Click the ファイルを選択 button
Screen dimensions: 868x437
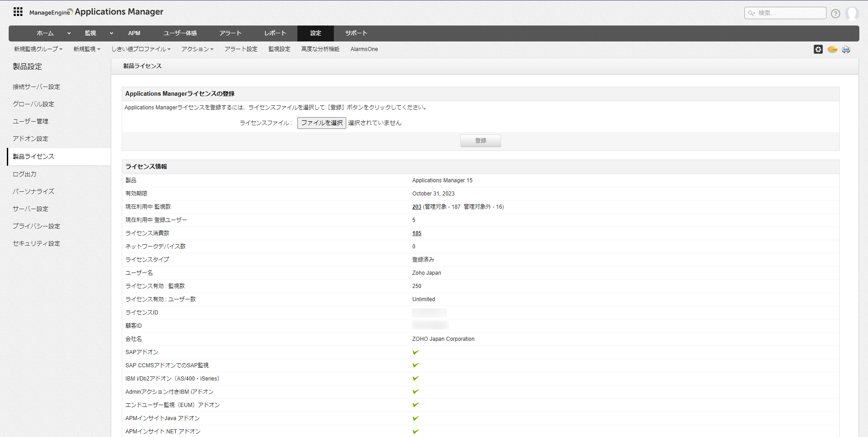[x=322, y=123]
